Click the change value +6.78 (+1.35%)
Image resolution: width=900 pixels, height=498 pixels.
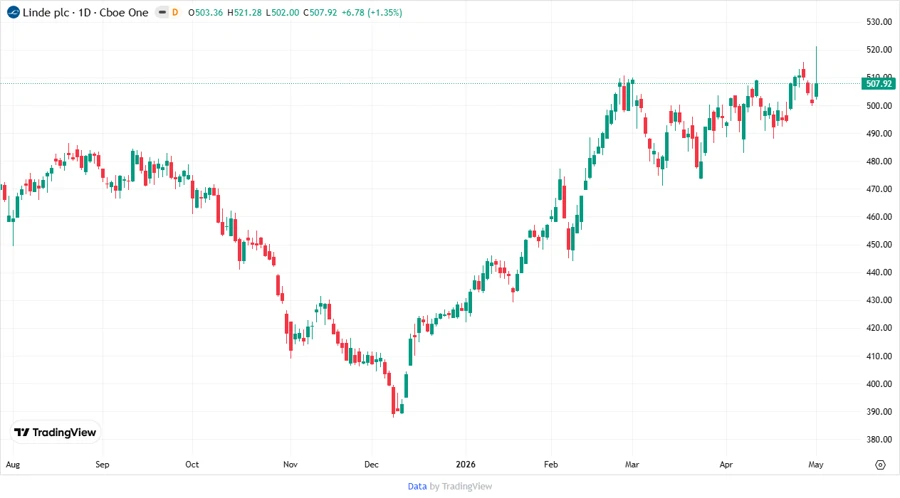pyautogui.click(x=372, y=12)
